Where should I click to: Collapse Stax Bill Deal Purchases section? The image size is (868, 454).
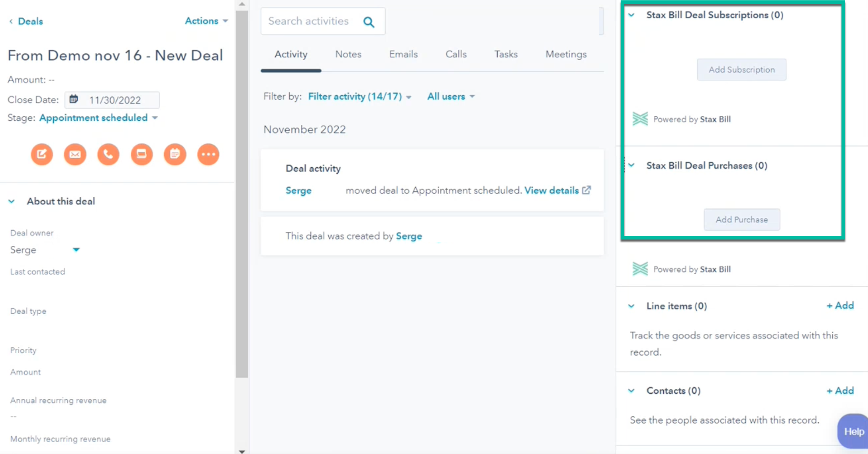[x=632, y=165]
